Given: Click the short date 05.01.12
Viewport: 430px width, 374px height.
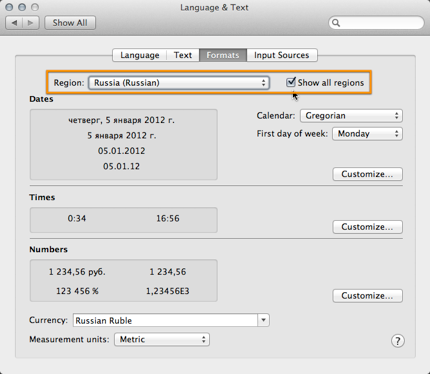Looking at the screenshot, I should point(121,166).
